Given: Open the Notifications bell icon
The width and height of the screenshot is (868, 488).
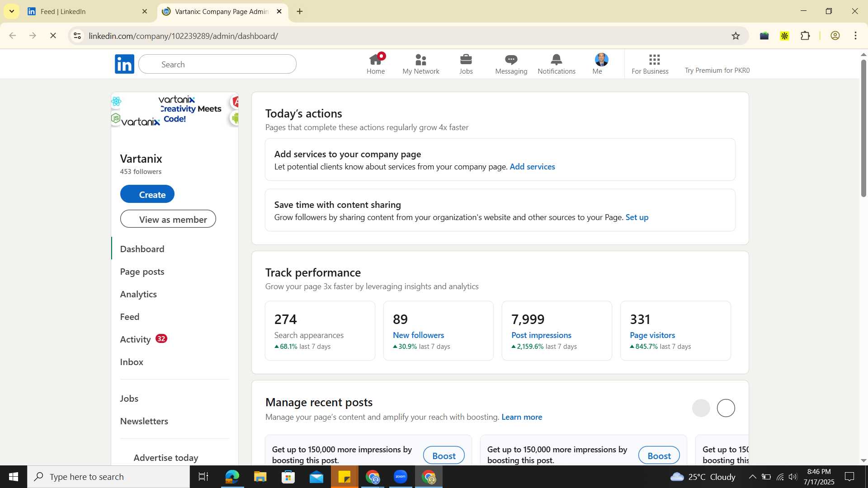Looking at the screenshot, I should [557, 64].
